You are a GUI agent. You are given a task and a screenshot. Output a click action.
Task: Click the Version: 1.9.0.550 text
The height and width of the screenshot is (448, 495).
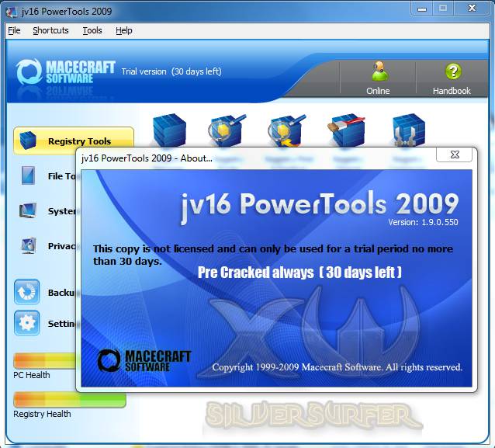click(423, 222)
